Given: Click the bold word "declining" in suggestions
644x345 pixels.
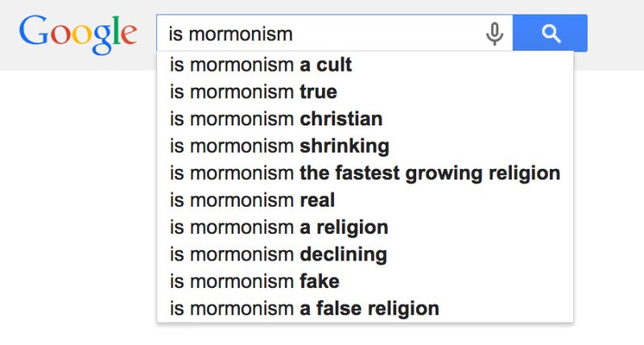Looking at the screenshot, I should (343, 255).
